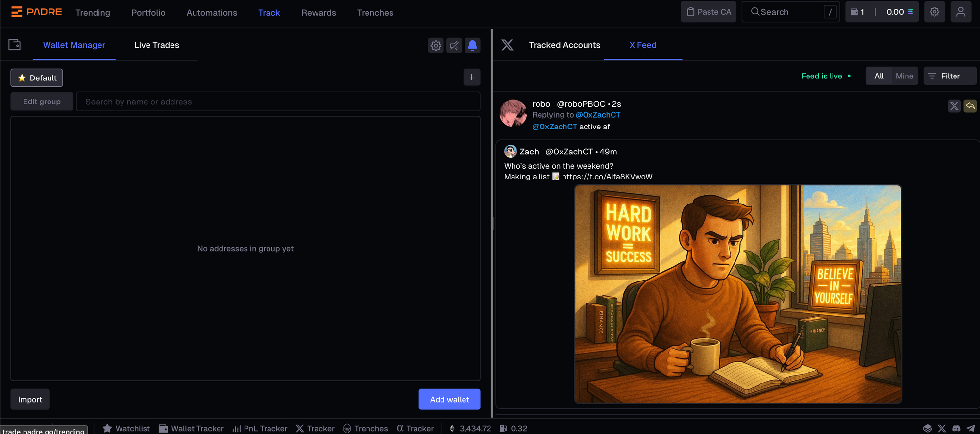Switch to the X Feed tab

pos(643,45)
